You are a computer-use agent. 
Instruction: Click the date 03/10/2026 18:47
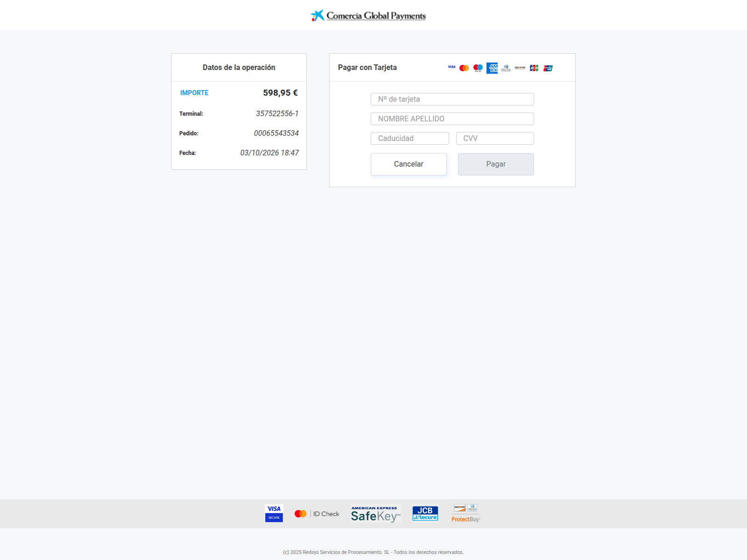[269, 153]
